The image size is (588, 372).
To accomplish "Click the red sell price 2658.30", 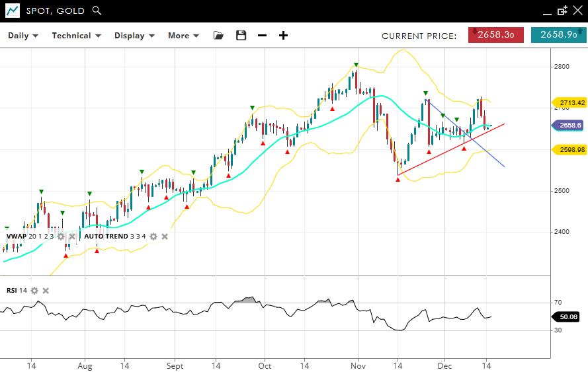I will coord(495,35).
